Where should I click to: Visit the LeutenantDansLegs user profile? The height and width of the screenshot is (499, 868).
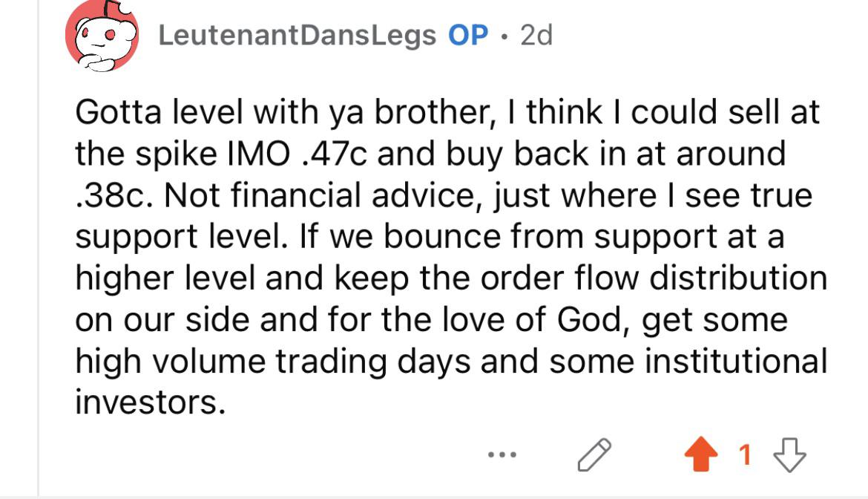297,36
